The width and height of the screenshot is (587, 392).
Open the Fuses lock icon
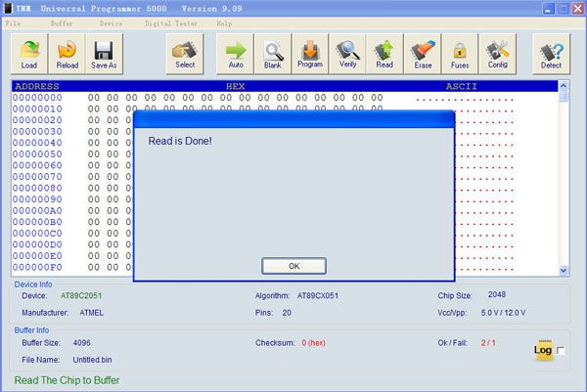tap(459, 53)
